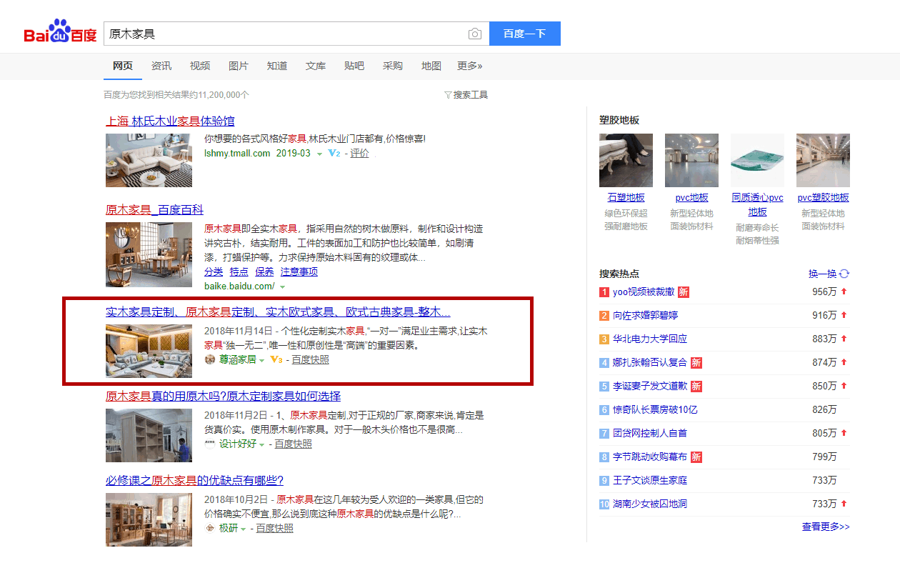Switch to the 资讯 tab
This screenshot has width=900, height=588.
161,66
